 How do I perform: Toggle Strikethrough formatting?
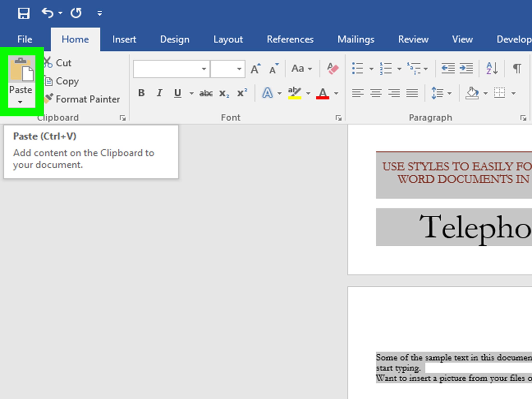coord(206,93)
